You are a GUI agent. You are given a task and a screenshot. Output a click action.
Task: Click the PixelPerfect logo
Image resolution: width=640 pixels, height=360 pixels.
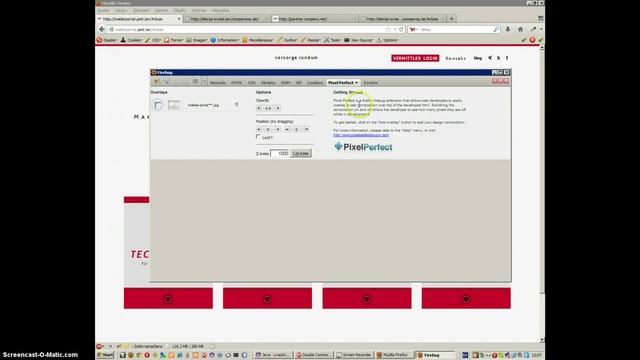363,147
